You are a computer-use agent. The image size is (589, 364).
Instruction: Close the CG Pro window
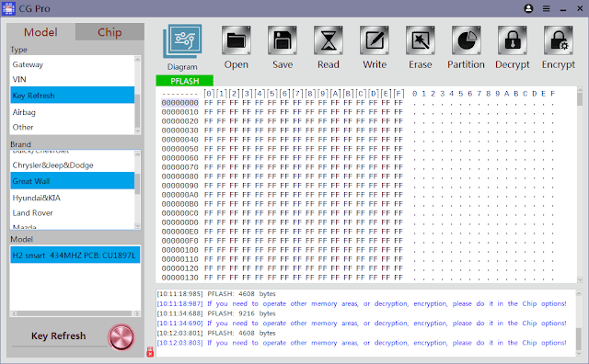(x=580, y=8)
